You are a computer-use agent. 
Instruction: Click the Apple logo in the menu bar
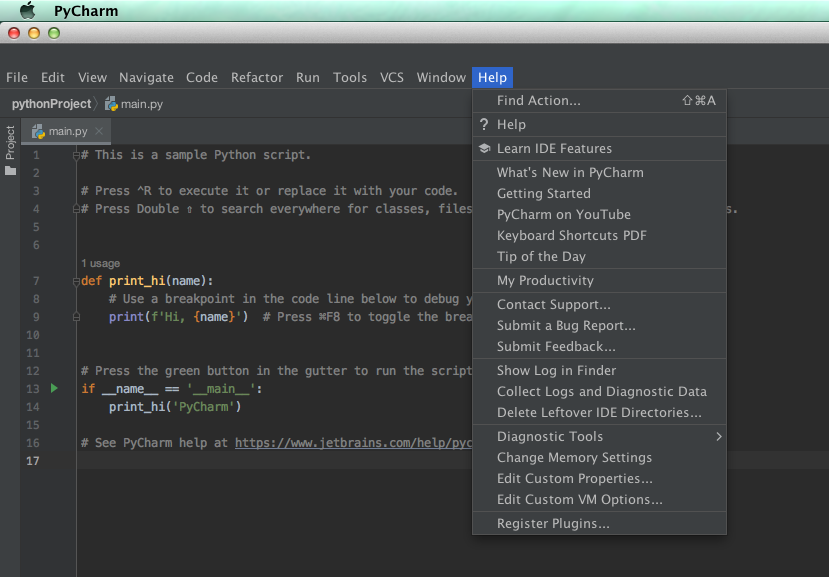27,10
